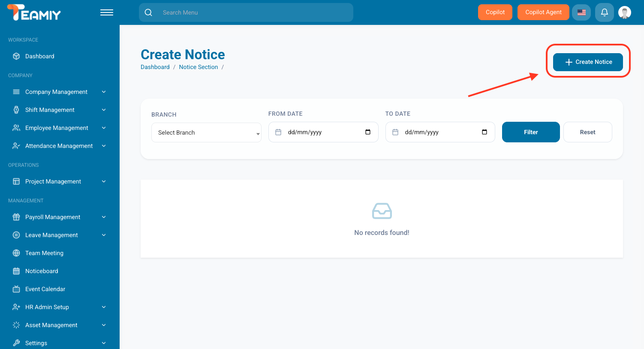644x349 pixels.
Task: Open the user profile avatar
Action: [624, 12]
